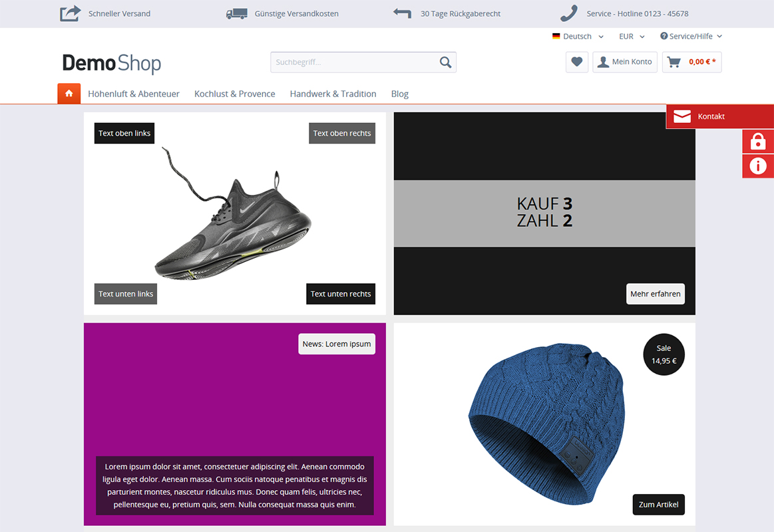Open the Service/Hilfe dropdown menu

coord(691,36)
